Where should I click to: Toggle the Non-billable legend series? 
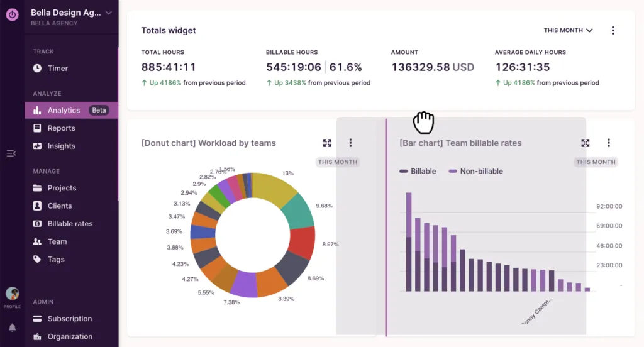(476, 171)
